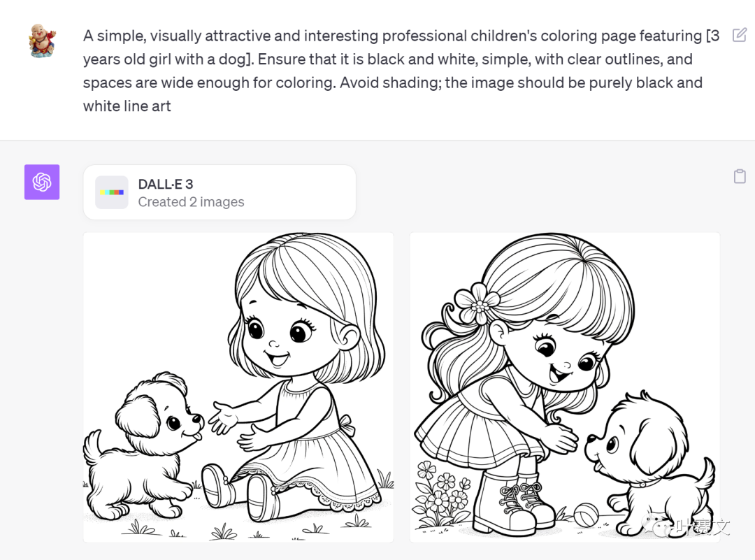Click the flower hair clip in the right image
Screen dimensions: 755x560
477,303
